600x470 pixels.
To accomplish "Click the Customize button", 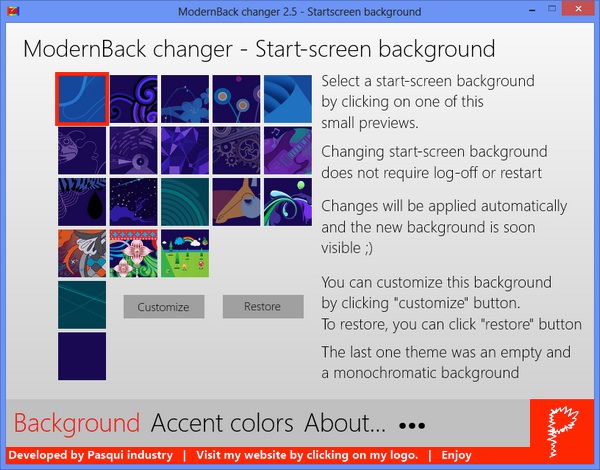I will tap(164, 307).
